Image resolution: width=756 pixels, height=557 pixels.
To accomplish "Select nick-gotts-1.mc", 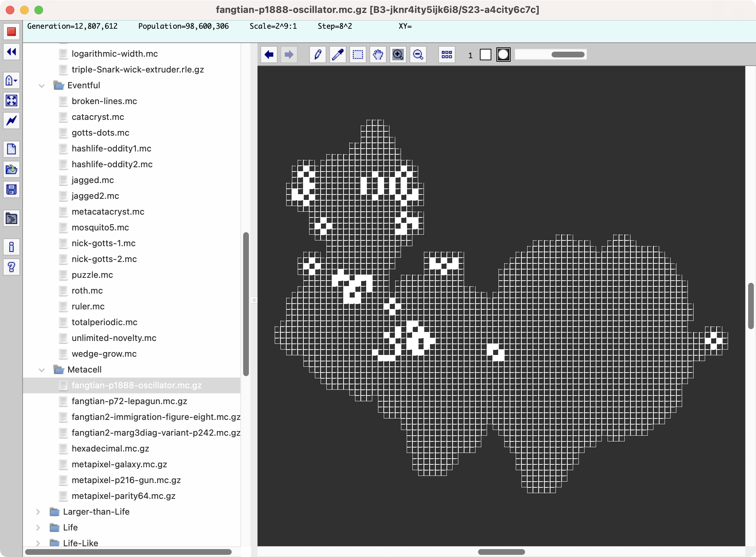I will (x=103, y=243).
